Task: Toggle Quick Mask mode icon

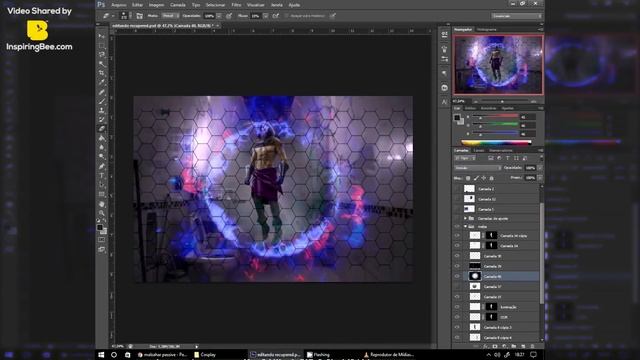Action: click(x=102, y=240)
